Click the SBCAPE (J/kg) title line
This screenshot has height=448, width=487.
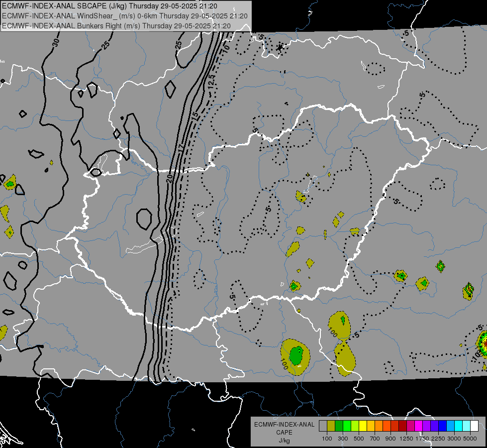pyautogui.click(x=109, y=6)
